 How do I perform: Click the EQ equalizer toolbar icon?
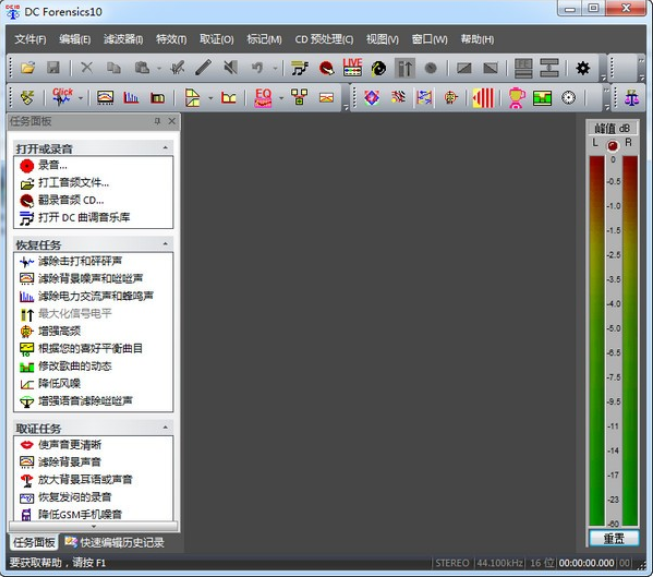pyautogui.click(x=263, y=98)
